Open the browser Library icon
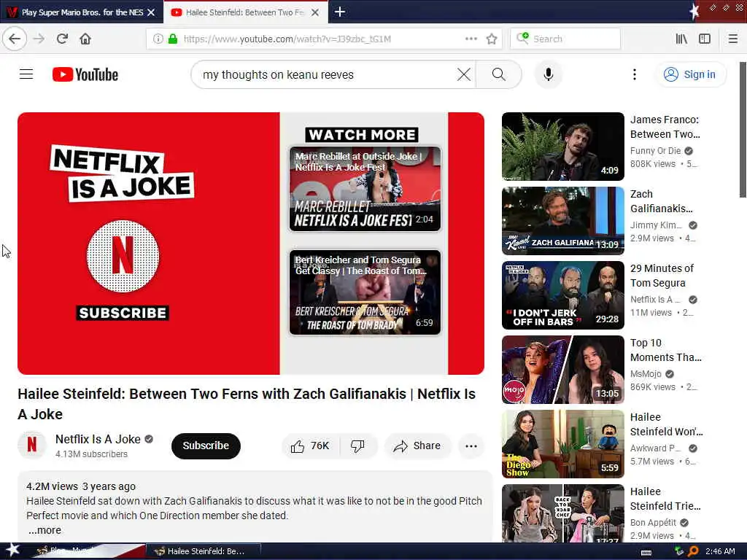Image resolution: width=747 pixels, height=560 pixels. pyautogui.click(x=681, y=39)
